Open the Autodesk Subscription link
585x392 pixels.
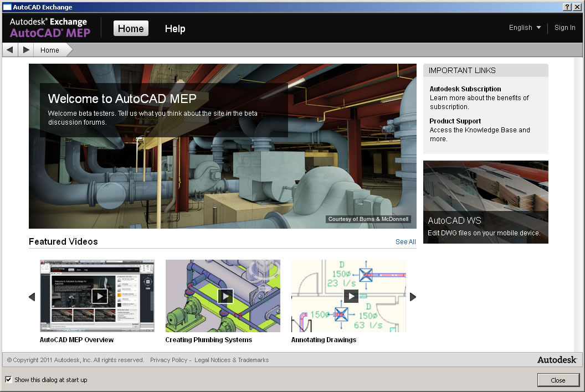click(465, 89)
